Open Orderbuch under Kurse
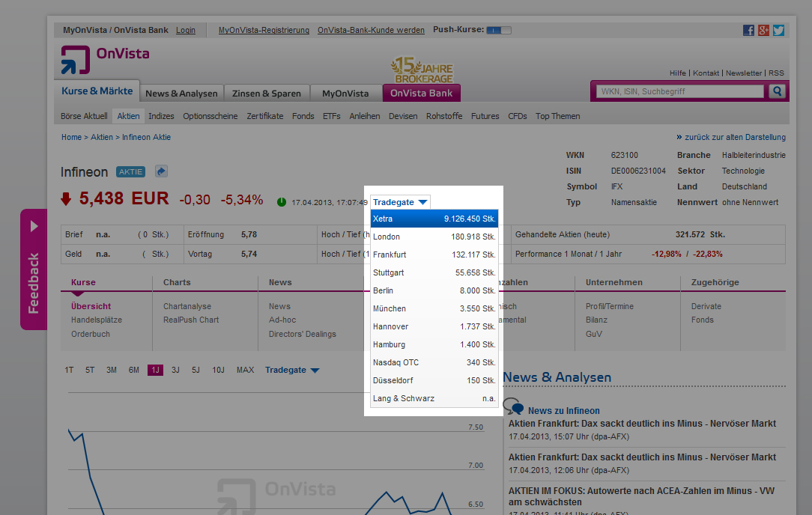 91,334
